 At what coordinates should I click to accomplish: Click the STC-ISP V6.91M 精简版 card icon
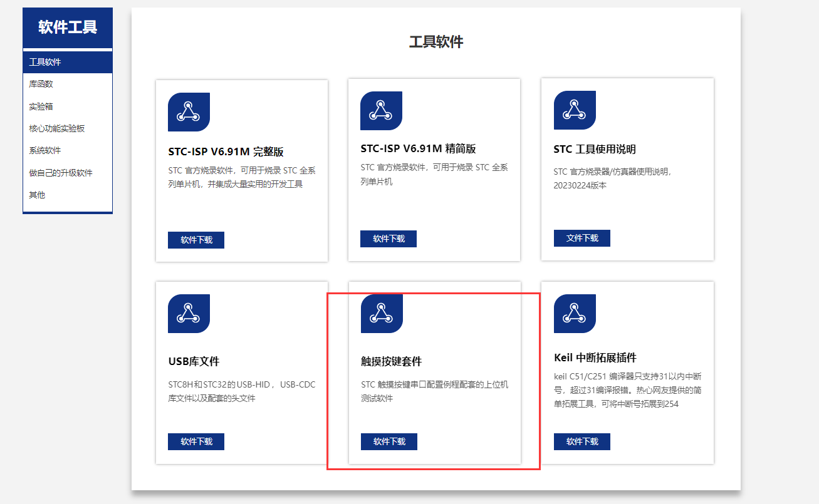(x=381, y=111)
